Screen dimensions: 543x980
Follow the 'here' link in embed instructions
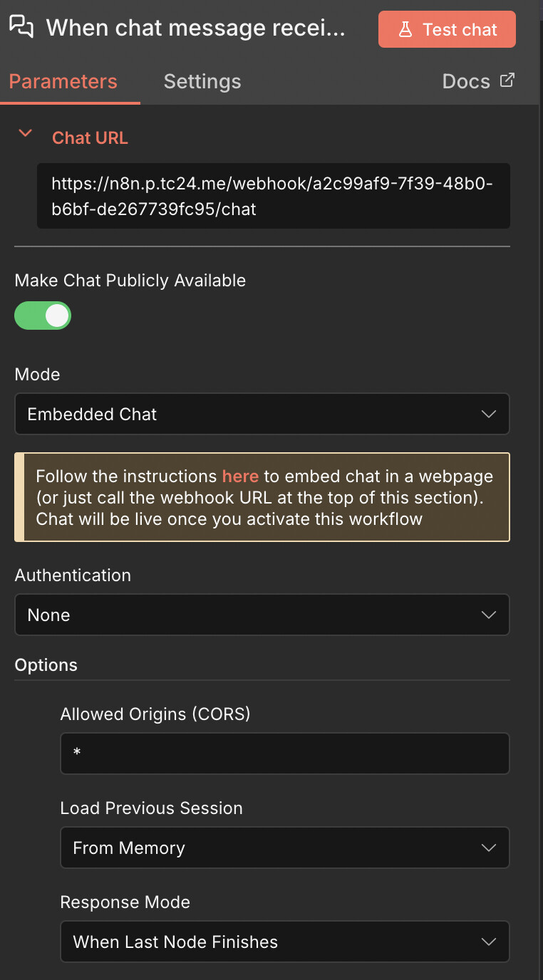240,476
